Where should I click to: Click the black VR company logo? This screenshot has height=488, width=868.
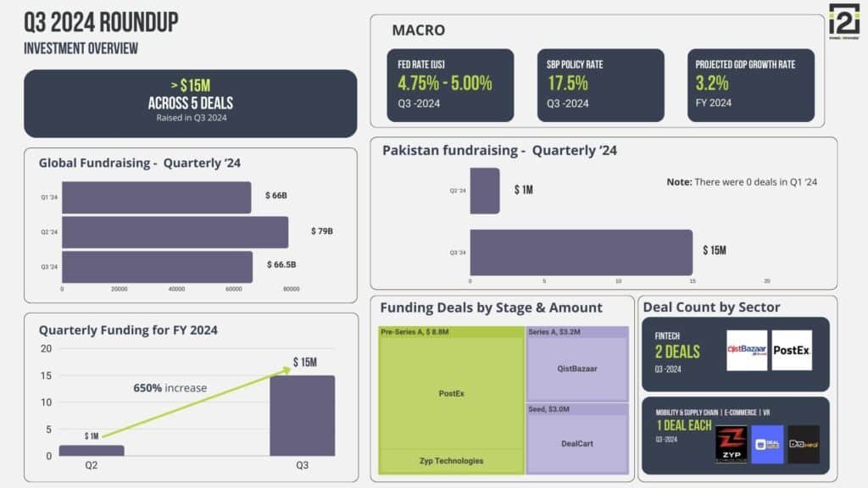coord(804,444)
